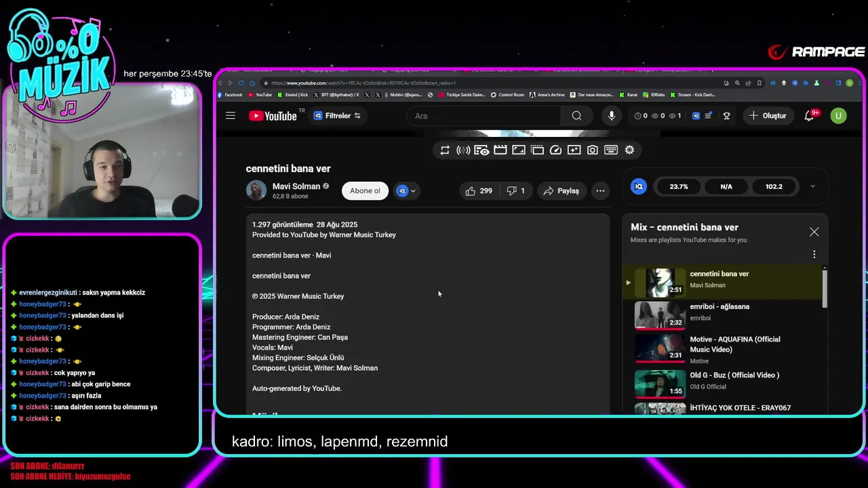The image size is (868, 488).
Task: Play Motive - AQUAFINA from the mix
Action: point(722,349)
